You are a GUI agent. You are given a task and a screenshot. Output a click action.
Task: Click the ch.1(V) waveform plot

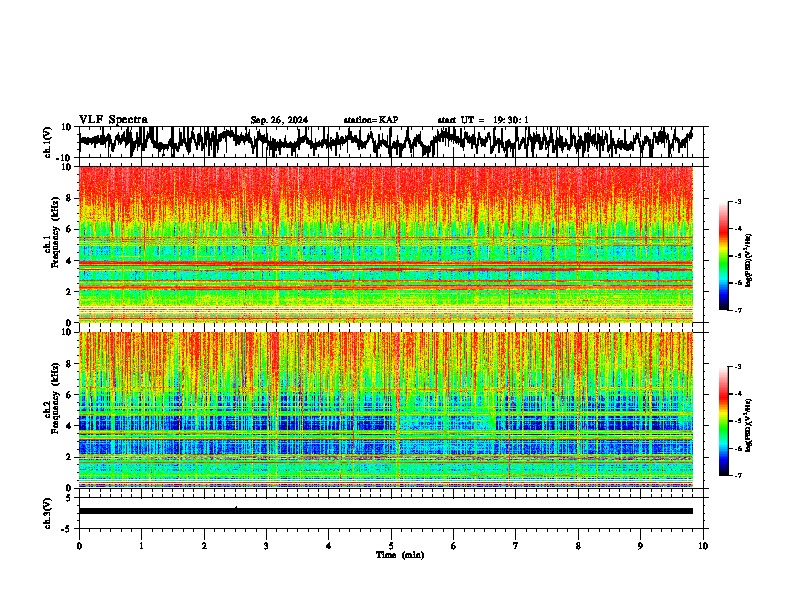click(393, 142)
